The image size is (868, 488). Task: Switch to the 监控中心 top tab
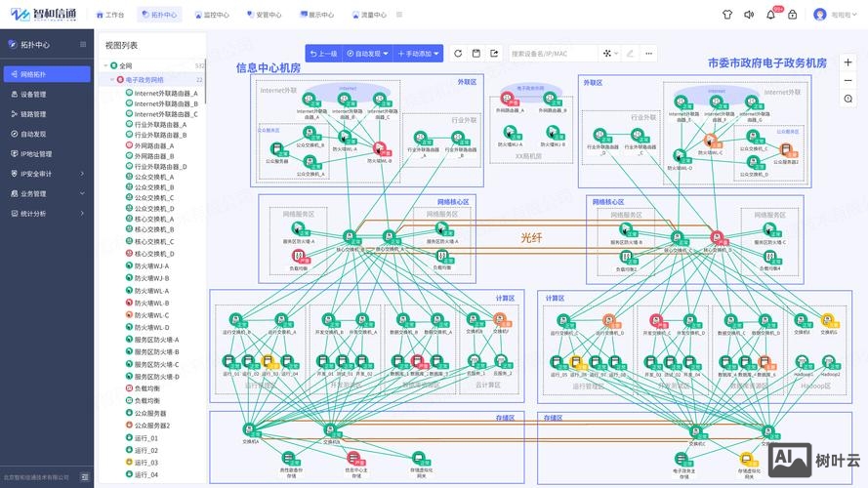[211, 15]
